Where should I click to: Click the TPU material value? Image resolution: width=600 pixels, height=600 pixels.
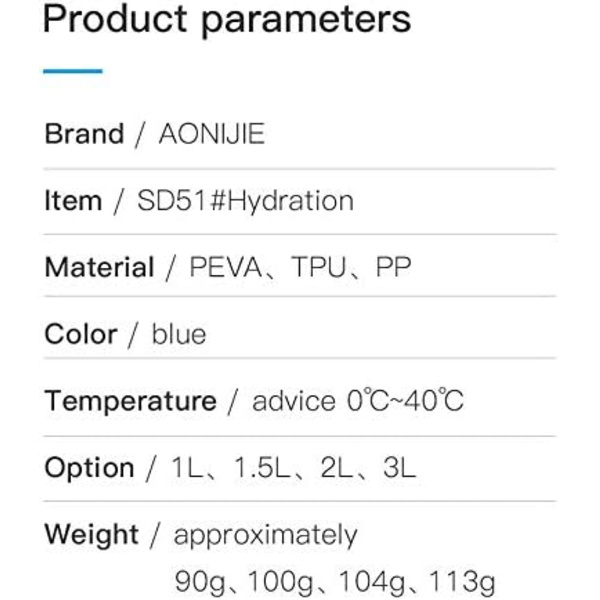coord(319,267)
